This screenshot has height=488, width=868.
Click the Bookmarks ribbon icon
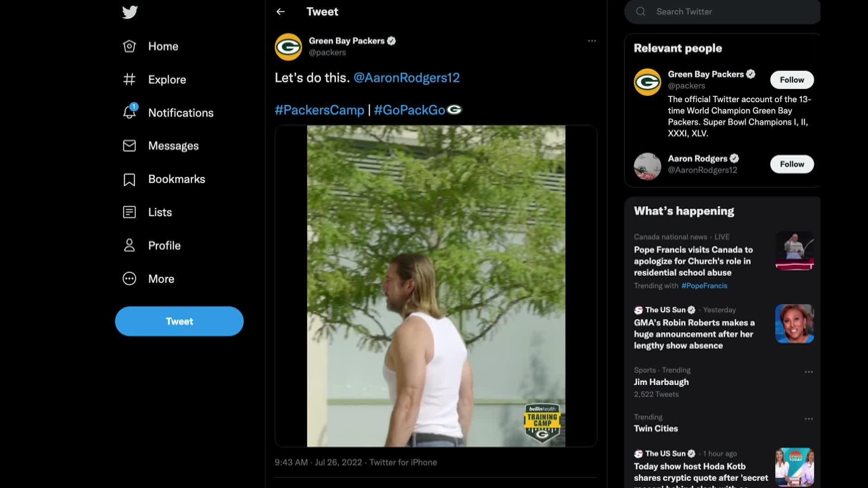tap(129, 178)
